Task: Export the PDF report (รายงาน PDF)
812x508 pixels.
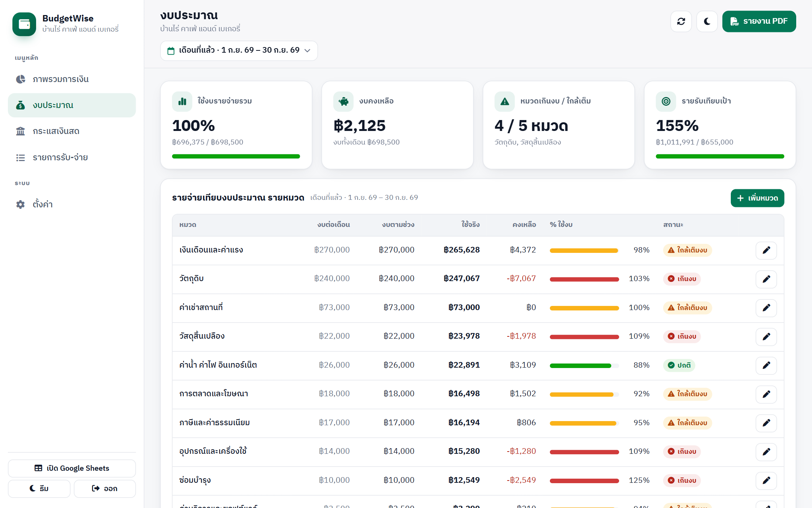Action: (x=759, y=21)
